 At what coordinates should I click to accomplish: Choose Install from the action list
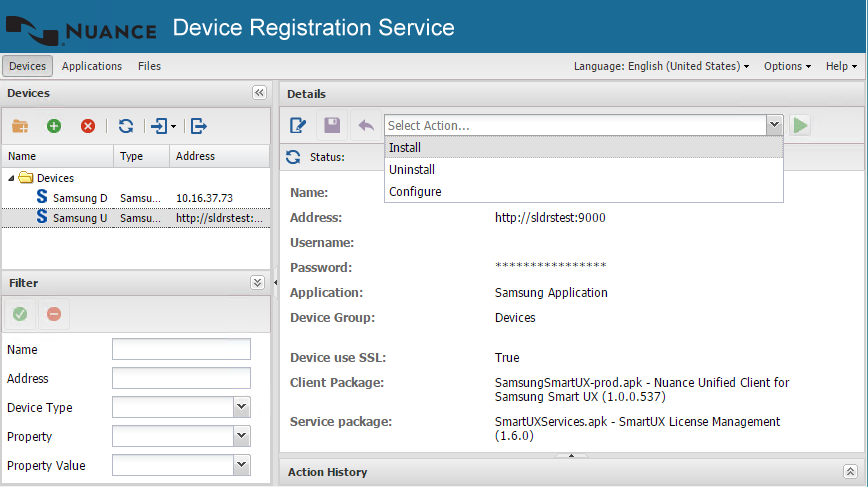(405, 148)
